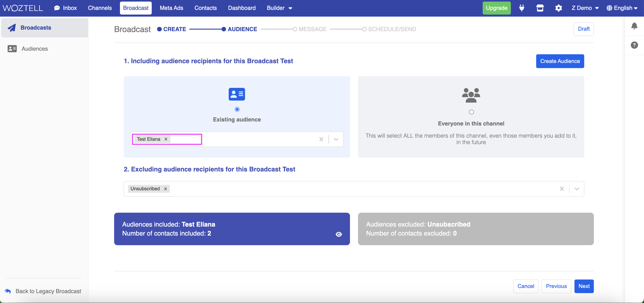
Task: Click inside the existing audience input field
Action: point(237,139)
